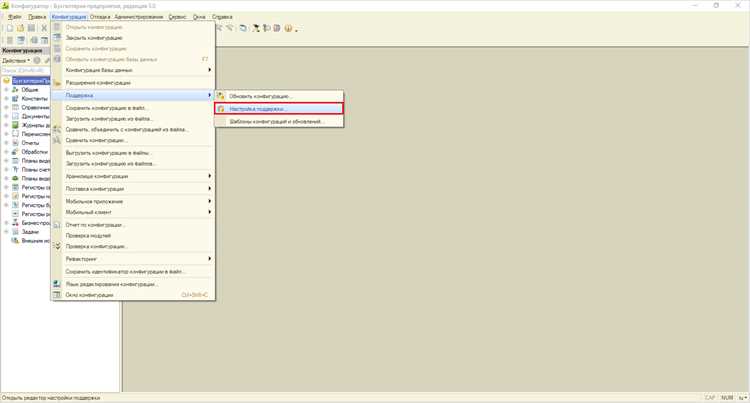Choose Сравнить, объединить с конфигурацией из файла
Viewport: 750px width, 403px height.
coord(133,130)
